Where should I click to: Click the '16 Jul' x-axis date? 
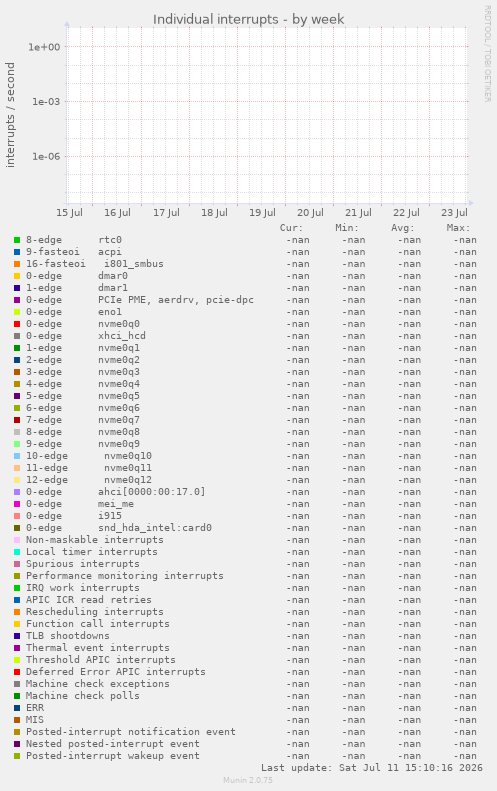(x=117, y=212)
